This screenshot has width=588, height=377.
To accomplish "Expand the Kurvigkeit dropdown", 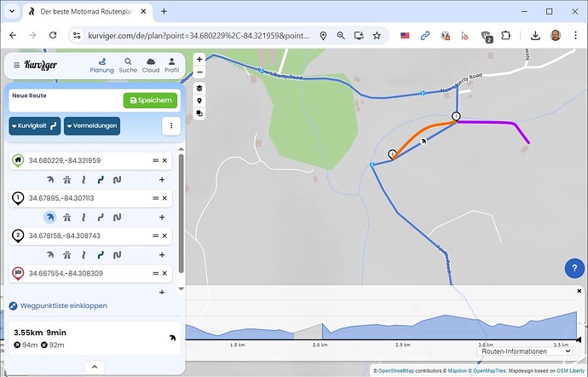I will [x=34, y=126].
